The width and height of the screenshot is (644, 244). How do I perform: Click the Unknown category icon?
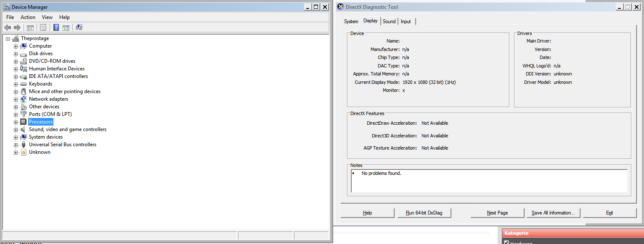(24, 152)
